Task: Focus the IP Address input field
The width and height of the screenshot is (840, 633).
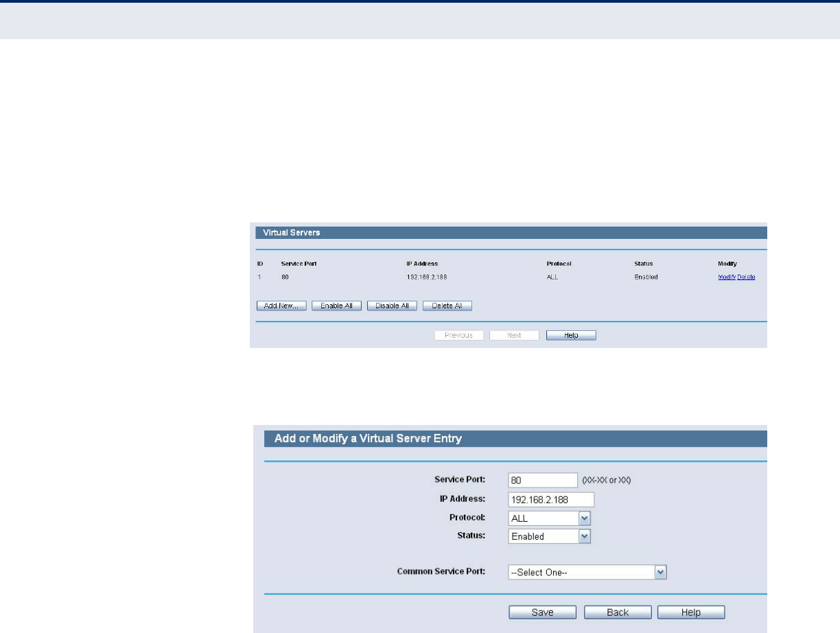Action: [551, 499]
